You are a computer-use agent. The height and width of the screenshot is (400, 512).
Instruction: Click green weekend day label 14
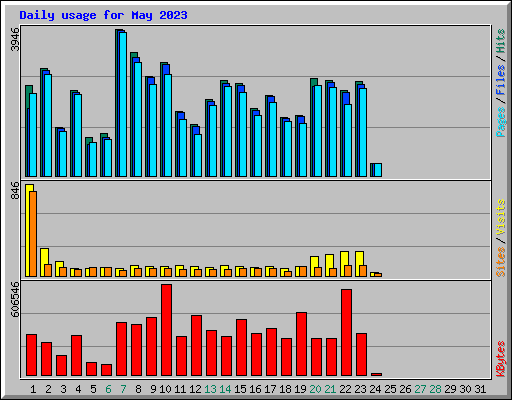pyautogui.click(x=225, y=389)
